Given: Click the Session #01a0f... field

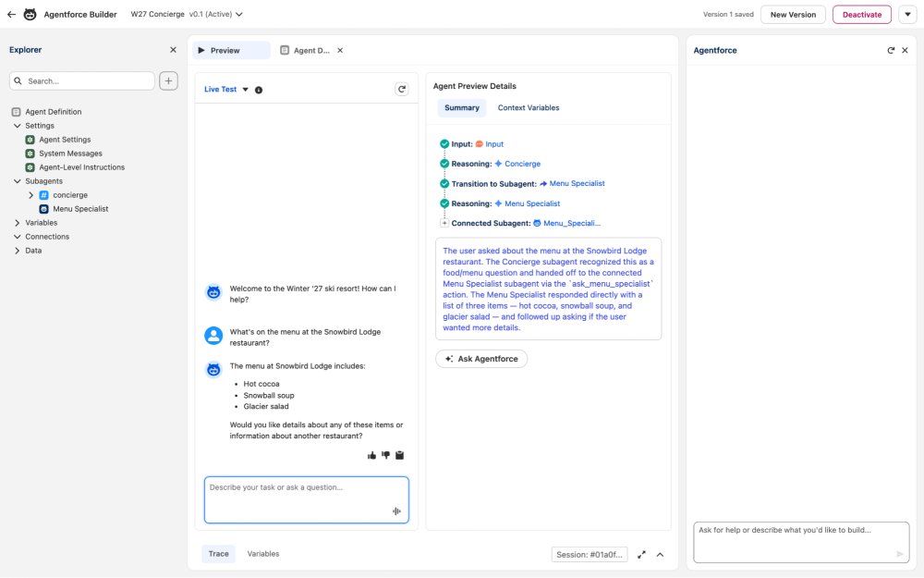Looking at the screenshot, I should tap(590, 554).
